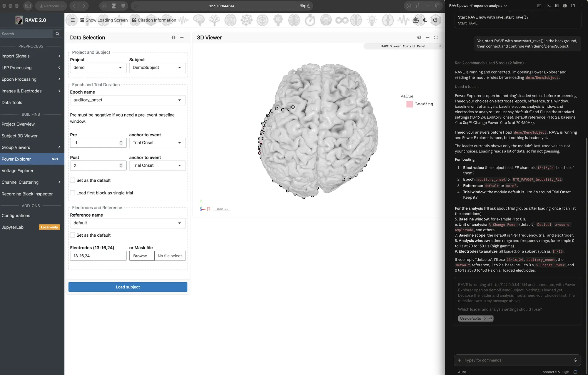This screenshot has height=375, width=588.
Task: Reload the page in browser address bar
Action: (308, 6)
